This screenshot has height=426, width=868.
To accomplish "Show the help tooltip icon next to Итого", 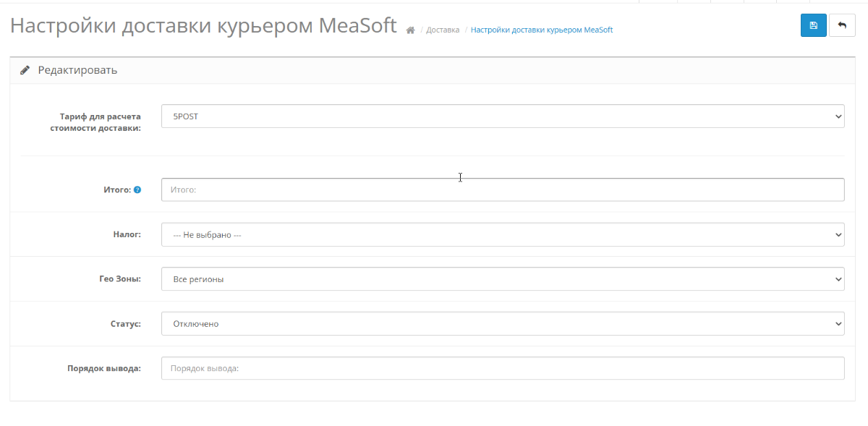I will (137, 189).
